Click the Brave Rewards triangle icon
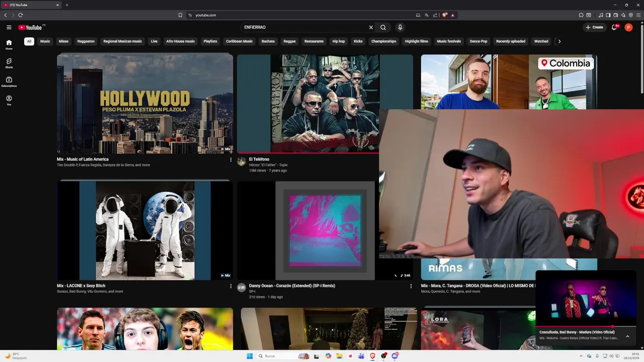The width and height of the screenshot is (644, 362). pos(453,15)
